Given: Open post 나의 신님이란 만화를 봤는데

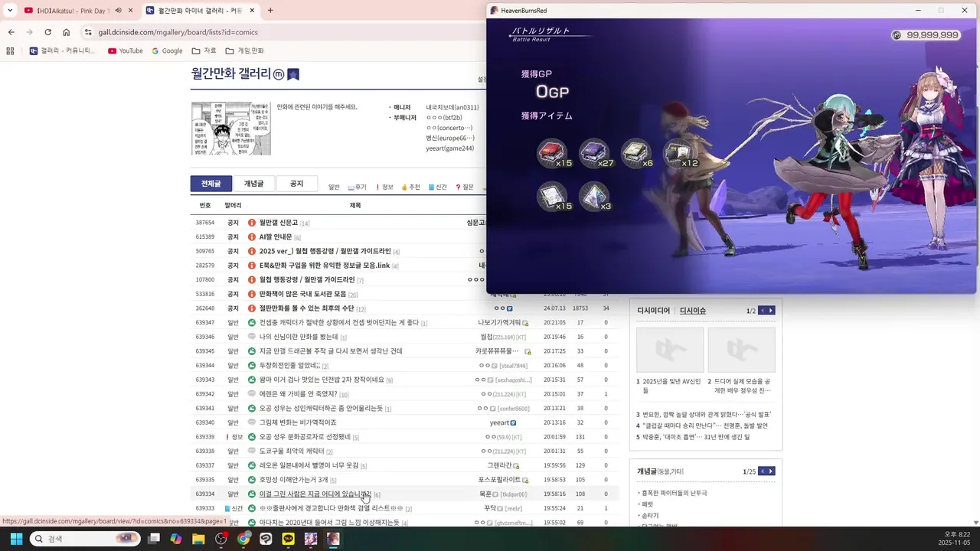Looking at the screenshot, I should pos(299,337).
